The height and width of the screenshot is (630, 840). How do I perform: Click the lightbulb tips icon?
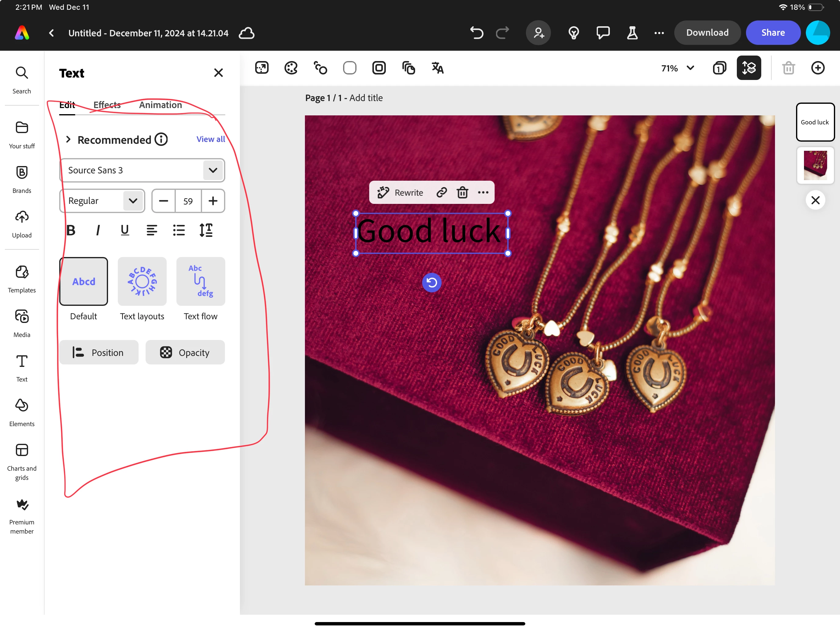click(x=574, y=33)
